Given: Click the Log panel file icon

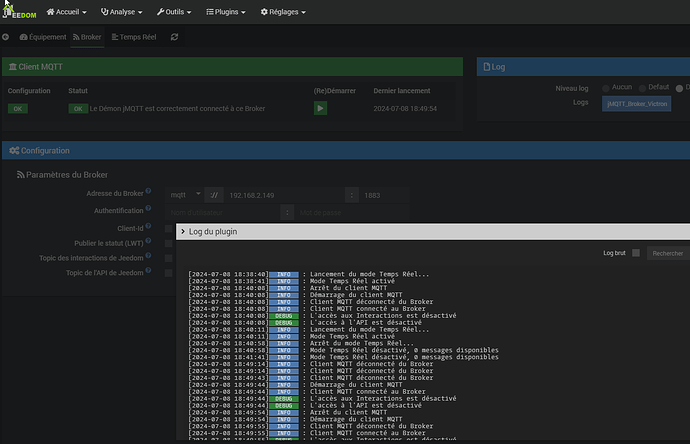Looking at the screenshot, I should click(486, 67).
